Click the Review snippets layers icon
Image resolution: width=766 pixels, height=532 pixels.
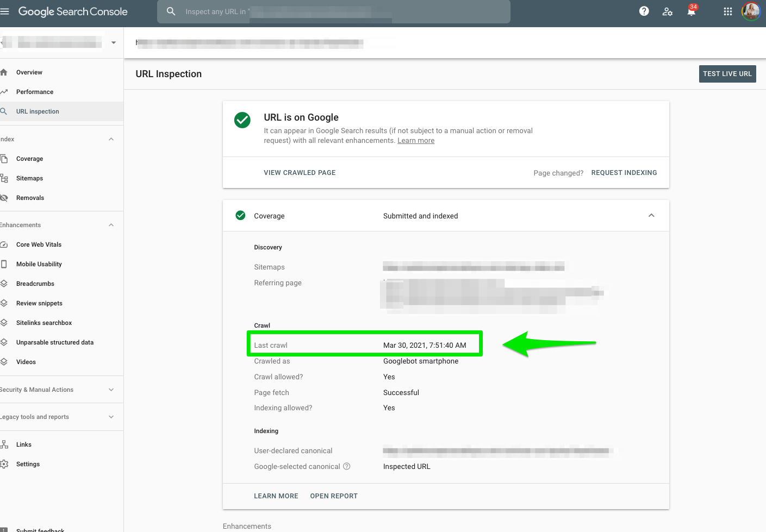pos(4,303)
